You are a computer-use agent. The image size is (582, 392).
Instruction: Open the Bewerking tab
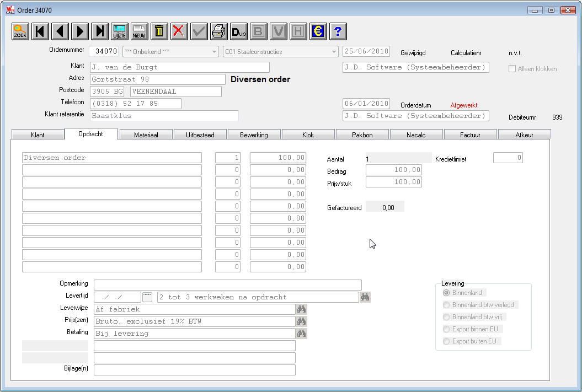coord(254,135)
